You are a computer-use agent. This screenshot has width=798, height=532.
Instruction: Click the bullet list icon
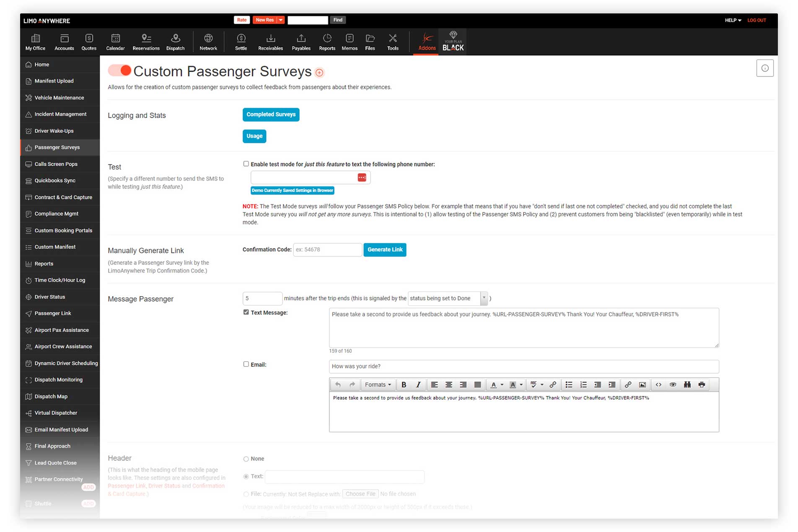coord(569,385)
